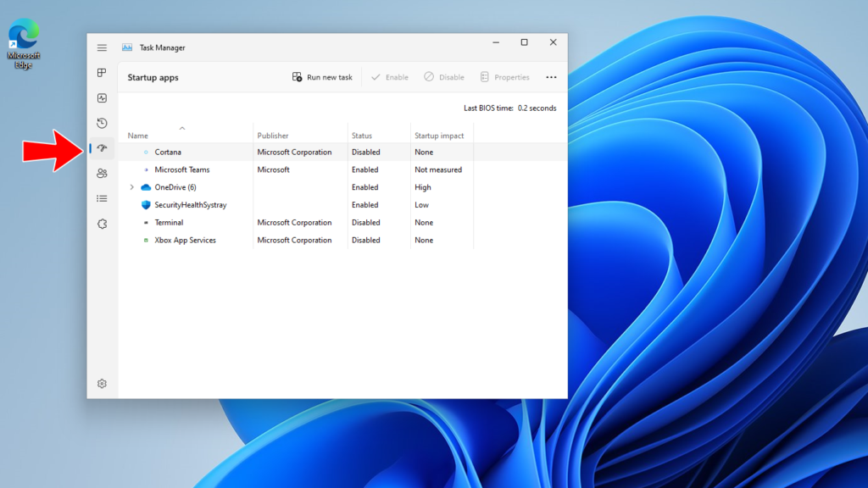Open the Details page icon
Screen dimensions: 868x488
coord(102,198)
